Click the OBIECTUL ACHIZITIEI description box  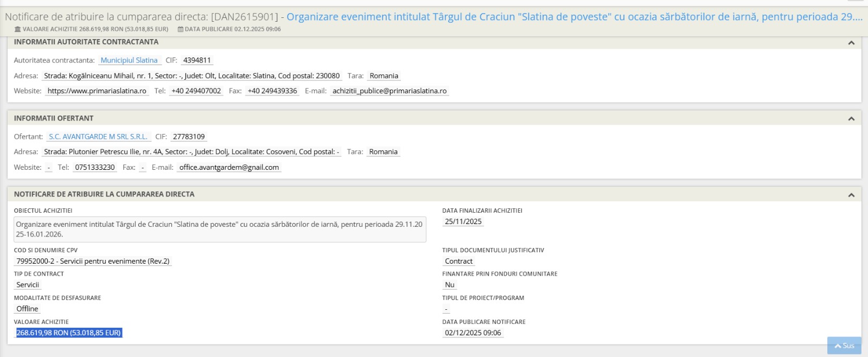pyautogui.click(x=219, y=229)
